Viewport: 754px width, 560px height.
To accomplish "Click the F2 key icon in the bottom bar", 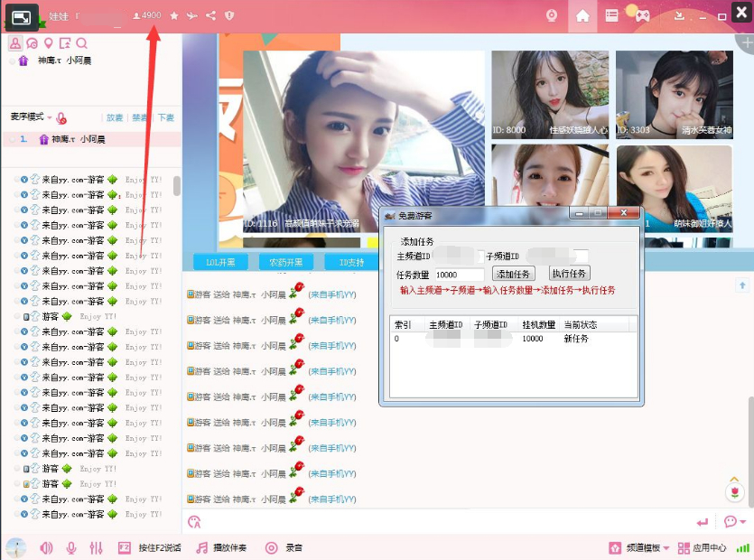I will 124,547.
